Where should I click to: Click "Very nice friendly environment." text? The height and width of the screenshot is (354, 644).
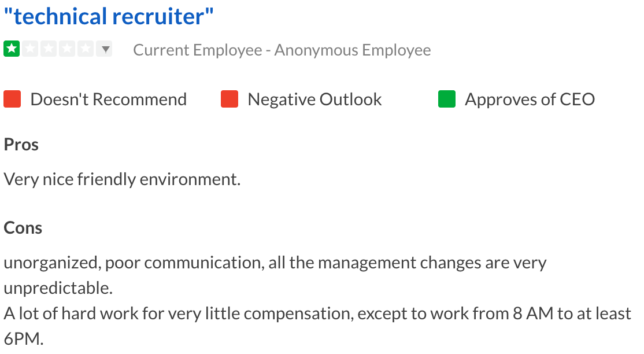[x=122, y=179]
